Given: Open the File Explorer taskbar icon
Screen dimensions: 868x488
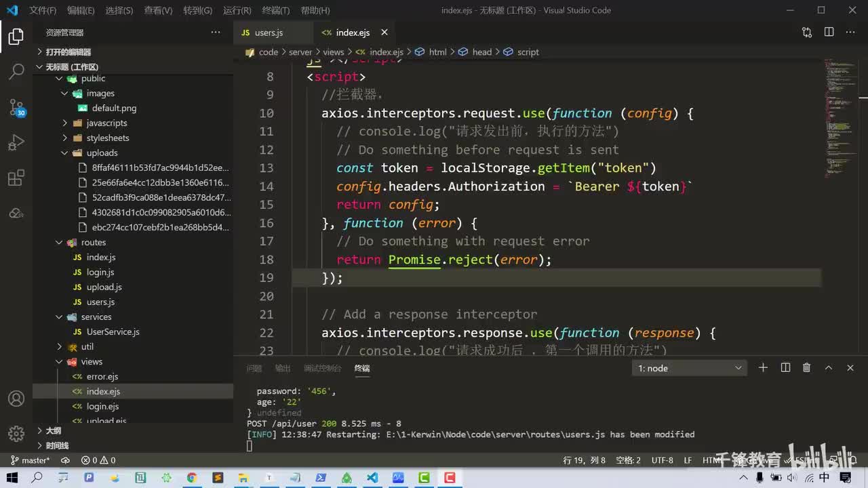Looking at the screenshot, I should pyautogui.click(x=243, y=478).
